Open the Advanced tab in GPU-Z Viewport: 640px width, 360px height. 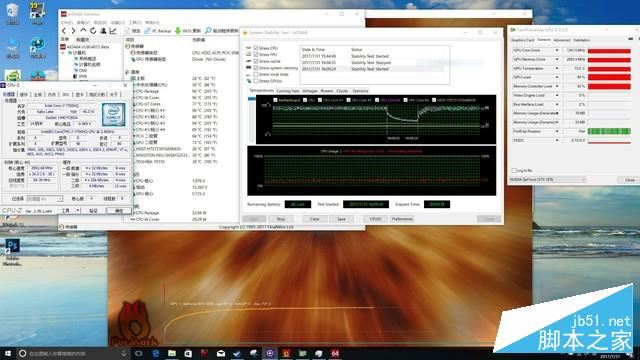point(562,40)
